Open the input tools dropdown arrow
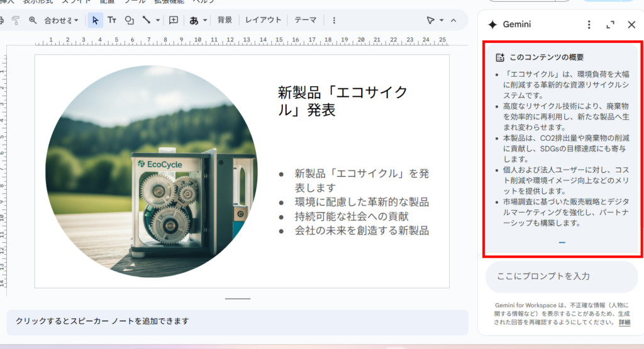 tap(205, 20)
